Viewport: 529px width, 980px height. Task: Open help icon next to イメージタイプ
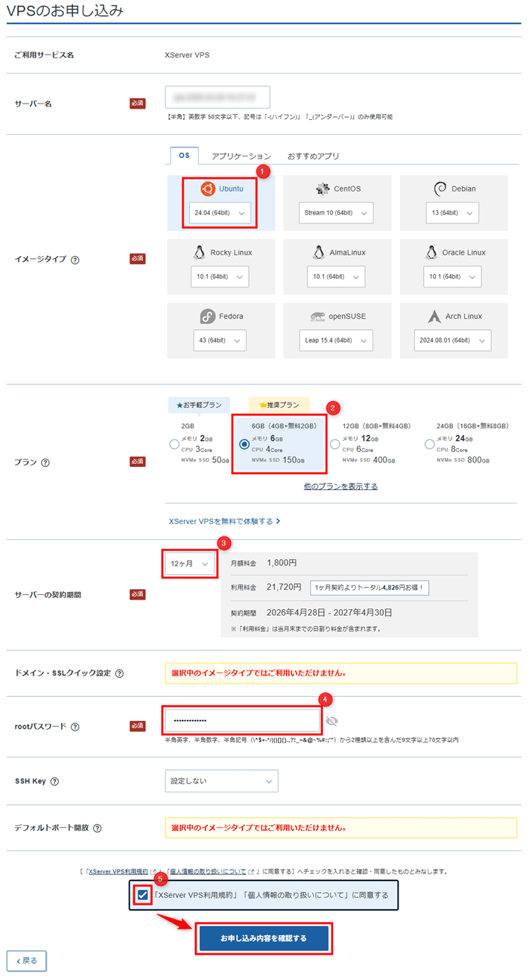(75, 260)
